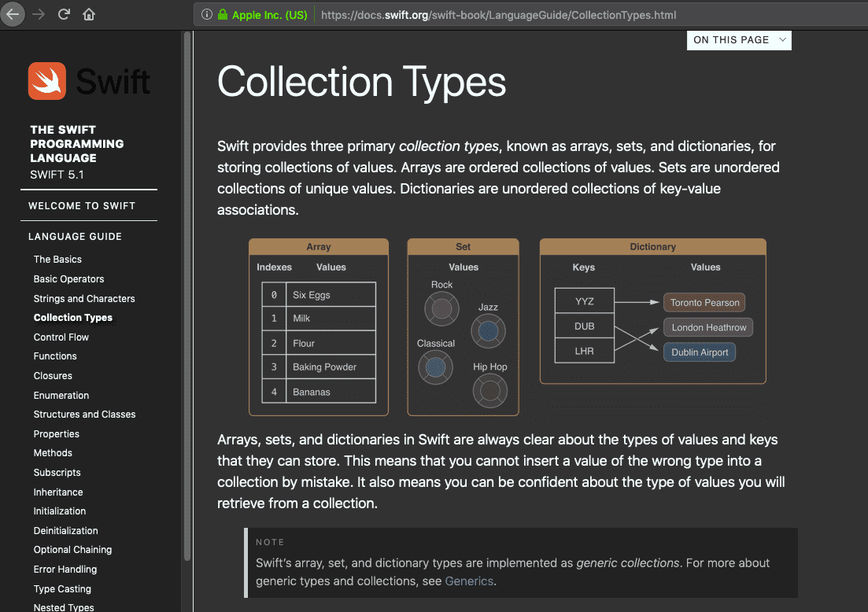Image resolution: width=868 pixels, height=612 pixels.
Task: Click the Classical circle in Set diagram
Action: pos(436,367)
